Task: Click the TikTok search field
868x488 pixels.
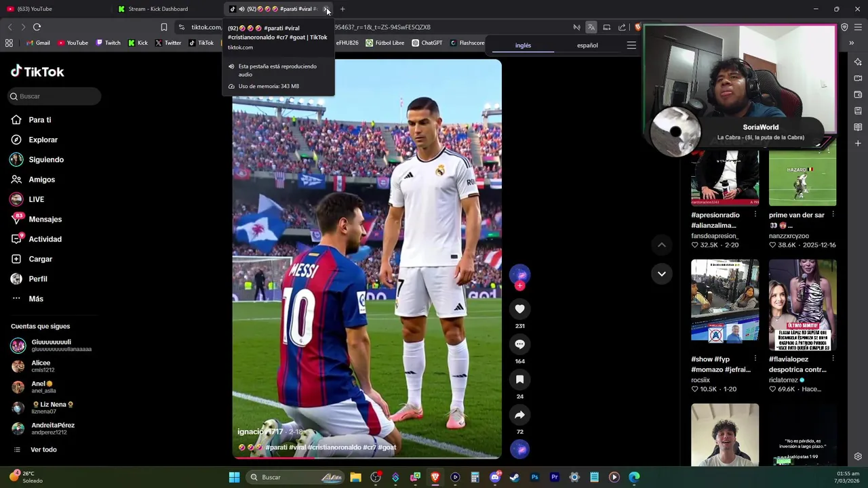Action: [x=54, y=96]
